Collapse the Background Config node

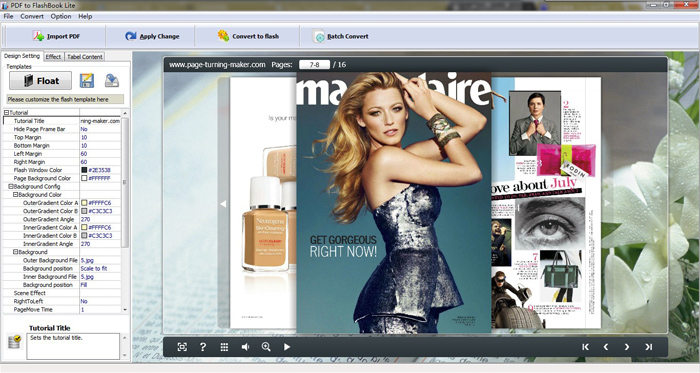11,186
